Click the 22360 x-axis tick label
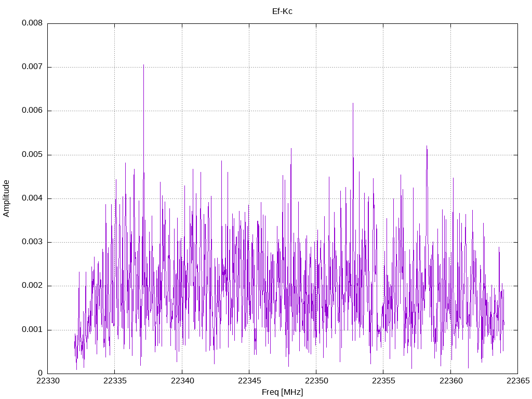Image resolution: width=532 pixels, height=399 pixels. [451, 381]
